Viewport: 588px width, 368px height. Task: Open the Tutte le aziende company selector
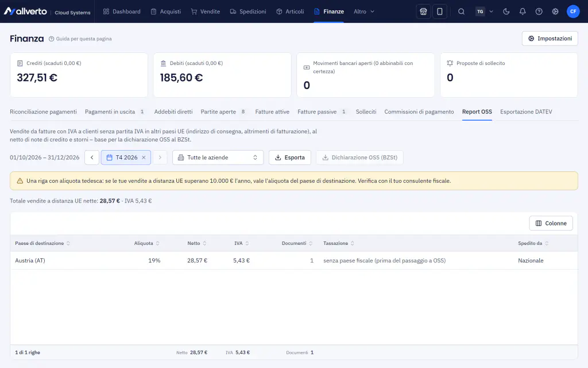[x=218, y=158]
